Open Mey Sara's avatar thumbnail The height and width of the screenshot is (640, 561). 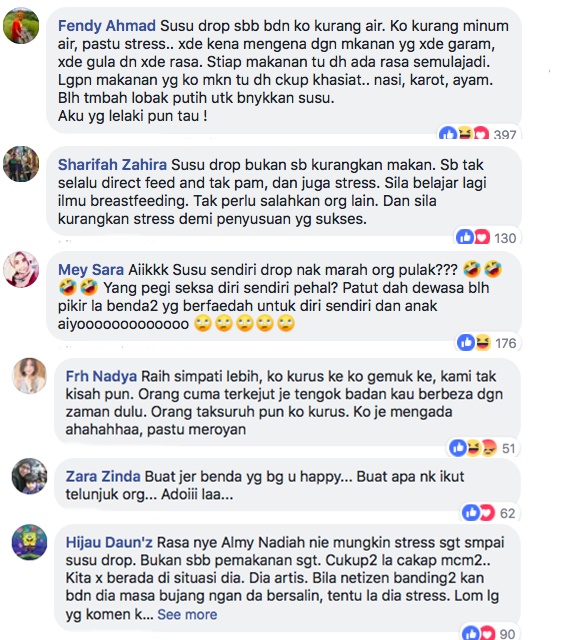click(x=21, y=269)
